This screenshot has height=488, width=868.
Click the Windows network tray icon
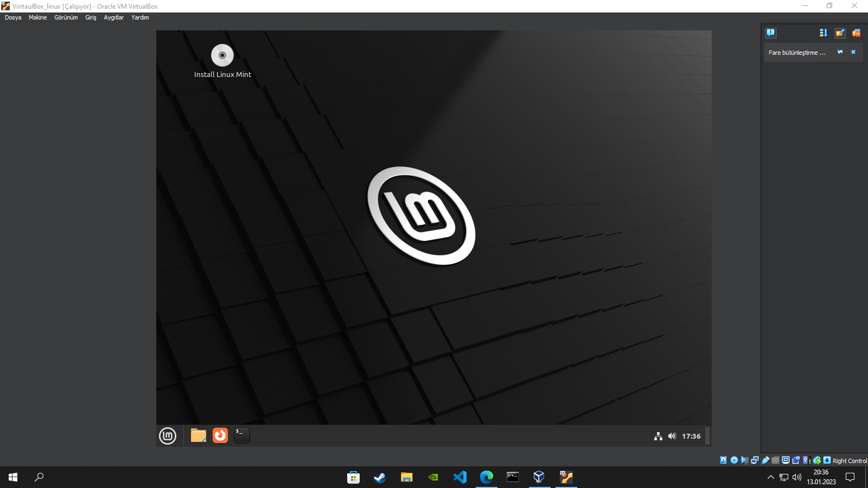784,477
